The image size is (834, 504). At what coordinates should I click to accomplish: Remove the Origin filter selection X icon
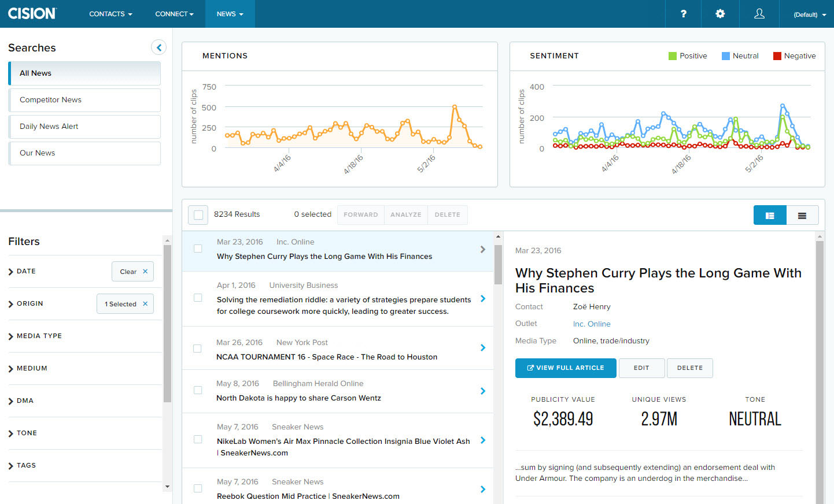[145, 304]
